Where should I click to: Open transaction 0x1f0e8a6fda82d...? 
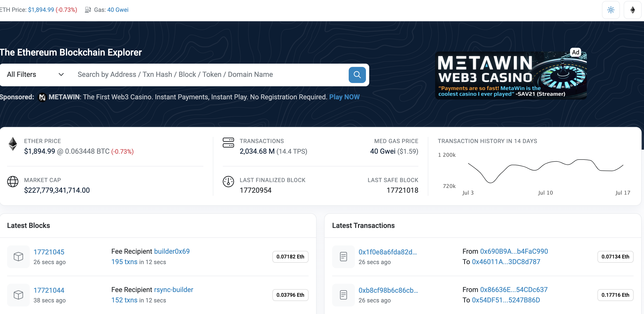(387, 252)
